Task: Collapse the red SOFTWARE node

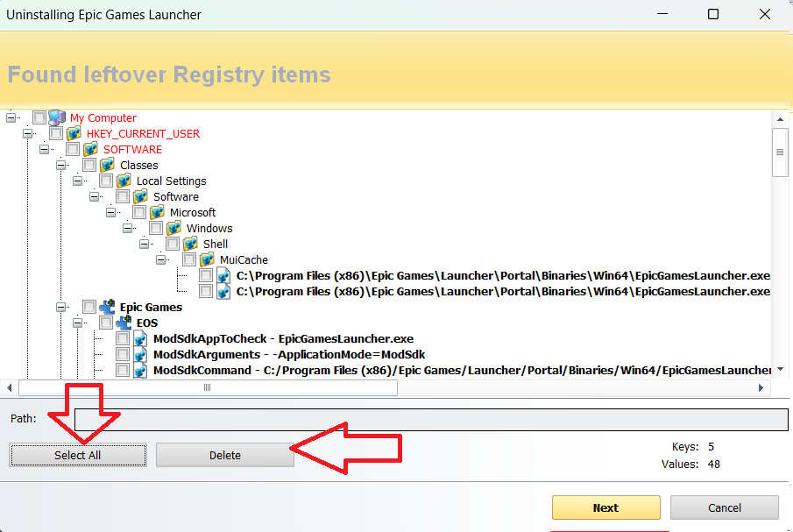Action: tap(44, 149)
